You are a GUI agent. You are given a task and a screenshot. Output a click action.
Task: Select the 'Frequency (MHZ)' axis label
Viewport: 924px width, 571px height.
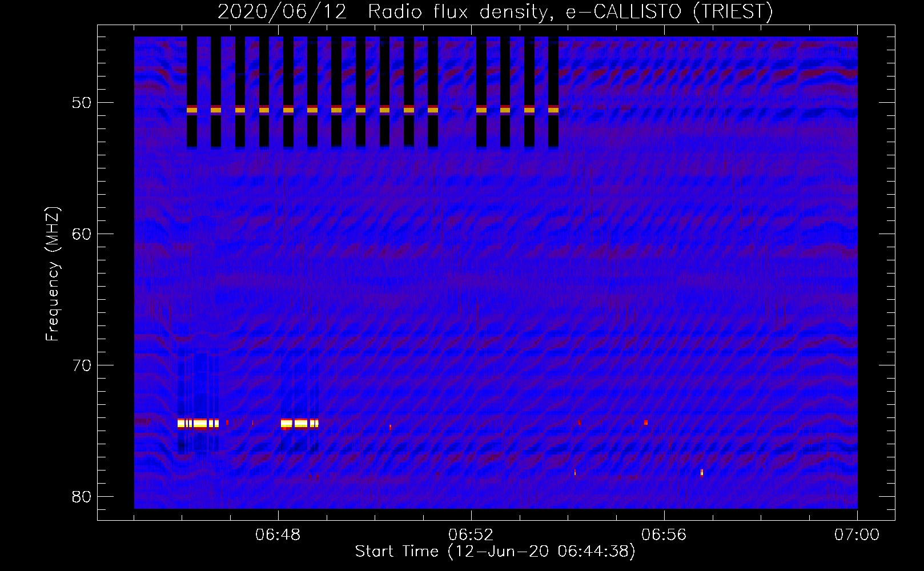53,274
